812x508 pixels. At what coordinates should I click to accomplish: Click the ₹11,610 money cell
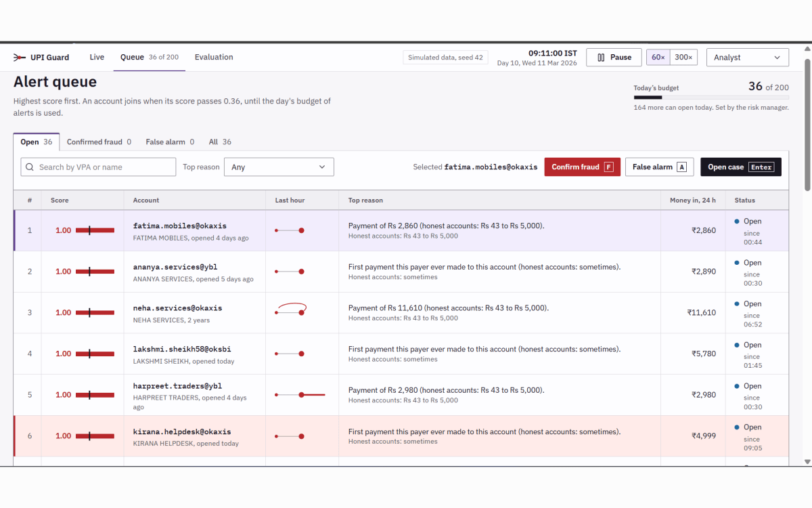[x=701, y=313]
